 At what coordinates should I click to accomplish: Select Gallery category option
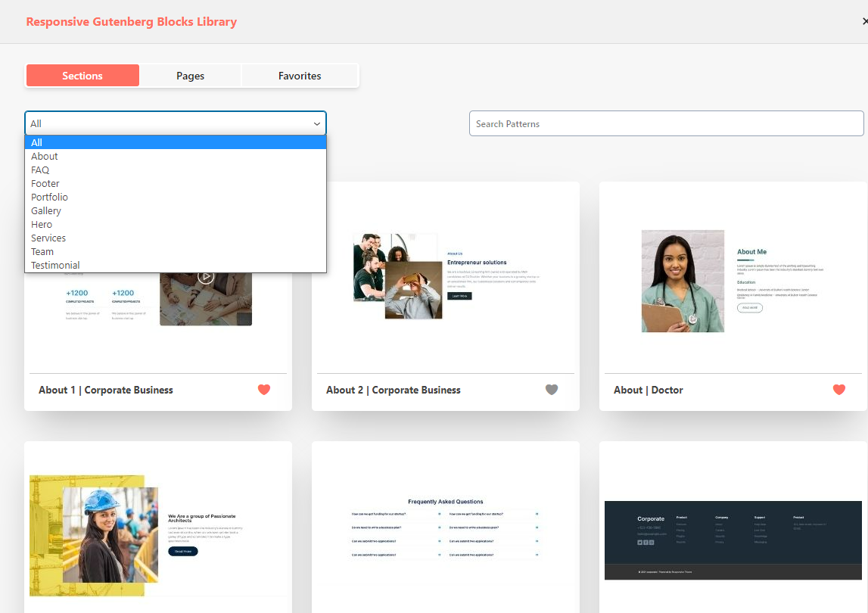(176, 210)
